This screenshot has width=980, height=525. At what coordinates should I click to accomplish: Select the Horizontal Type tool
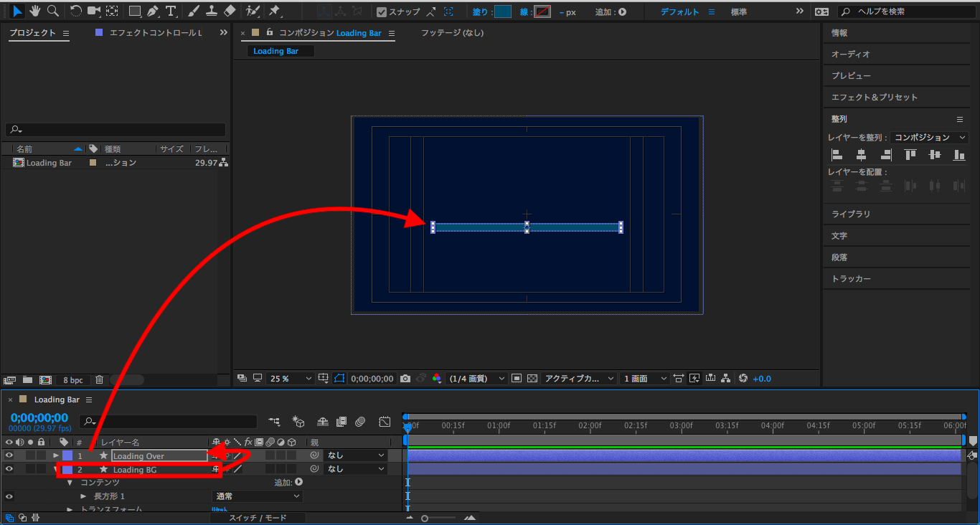(171, 11)
